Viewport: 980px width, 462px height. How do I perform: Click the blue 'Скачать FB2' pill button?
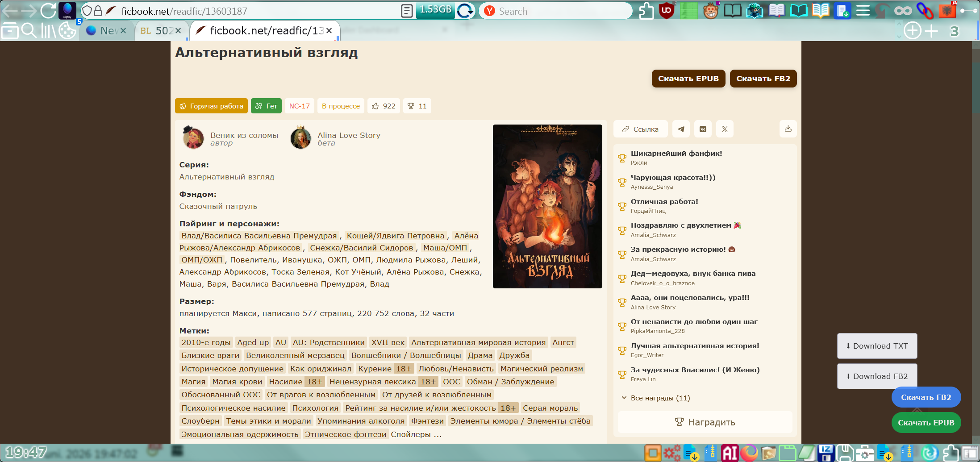coord(926,397)
